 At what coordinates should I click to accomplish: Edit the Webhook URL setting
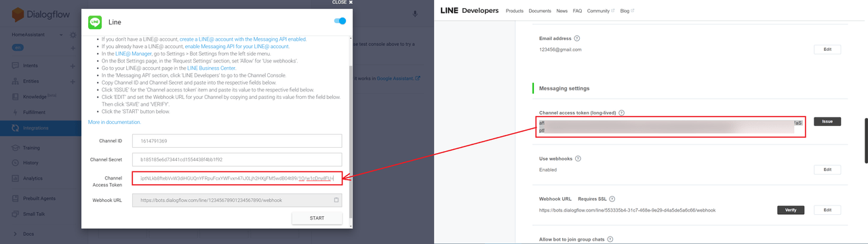(x=827, y=210)
